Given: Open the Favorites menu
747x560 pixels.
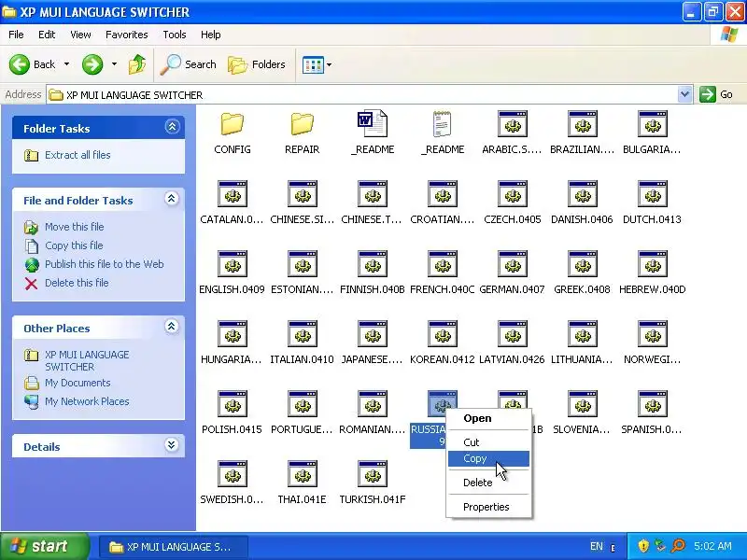Looking at the screenshot, I should click(x=127, y=35).
